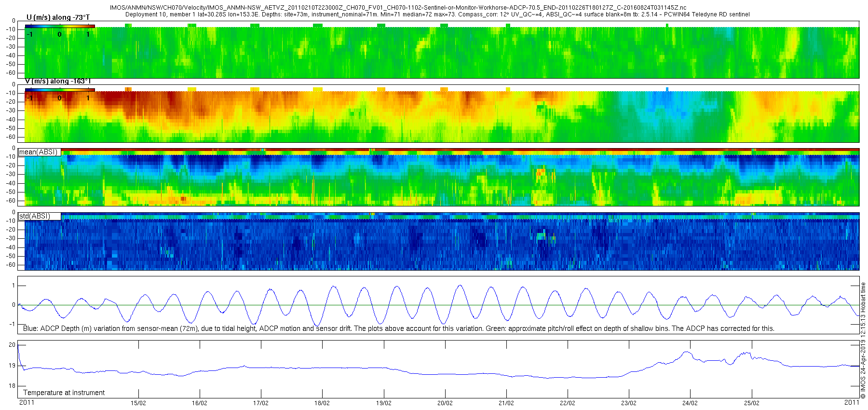This screenshot has height=410, width=868.
Task: Click the 2011 year label at bottom right
Action: pyautogui.click(x=852, y=402)
